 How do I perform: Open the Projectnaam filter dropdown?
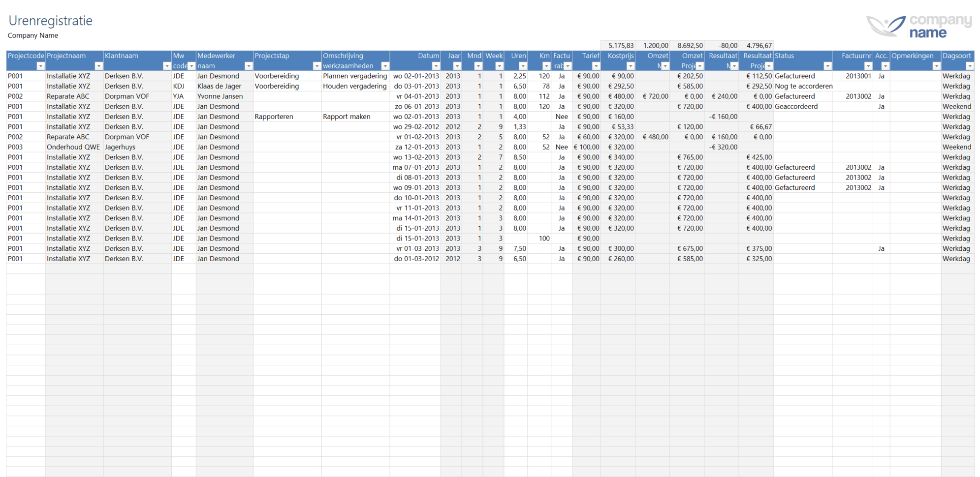tap(98, 66)
